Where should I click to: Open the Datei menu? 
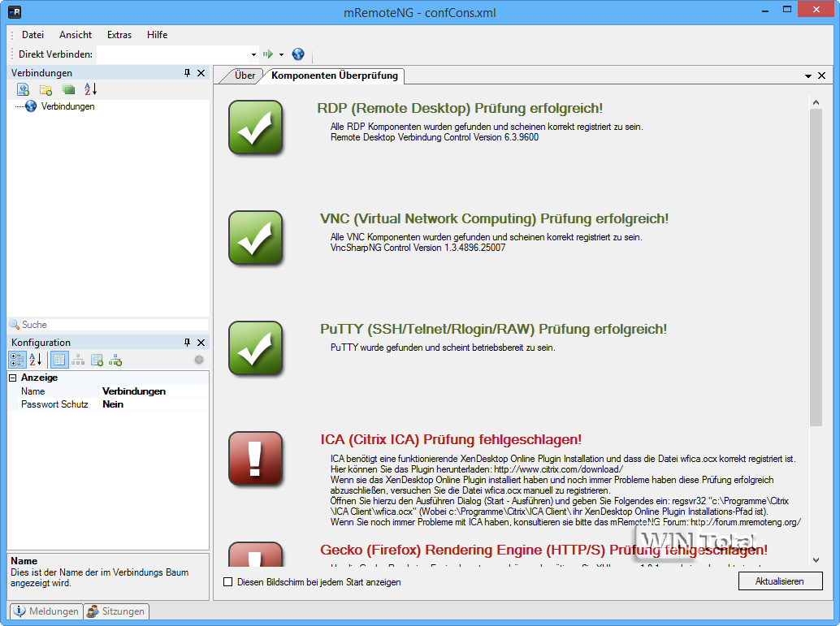point(32,35)
